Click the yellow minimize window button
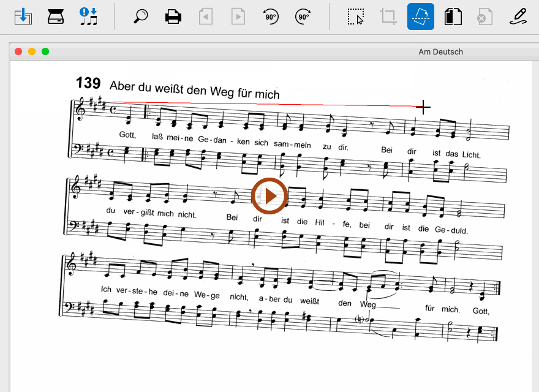The height and width of the screenshot is (392, 539). 32,51
